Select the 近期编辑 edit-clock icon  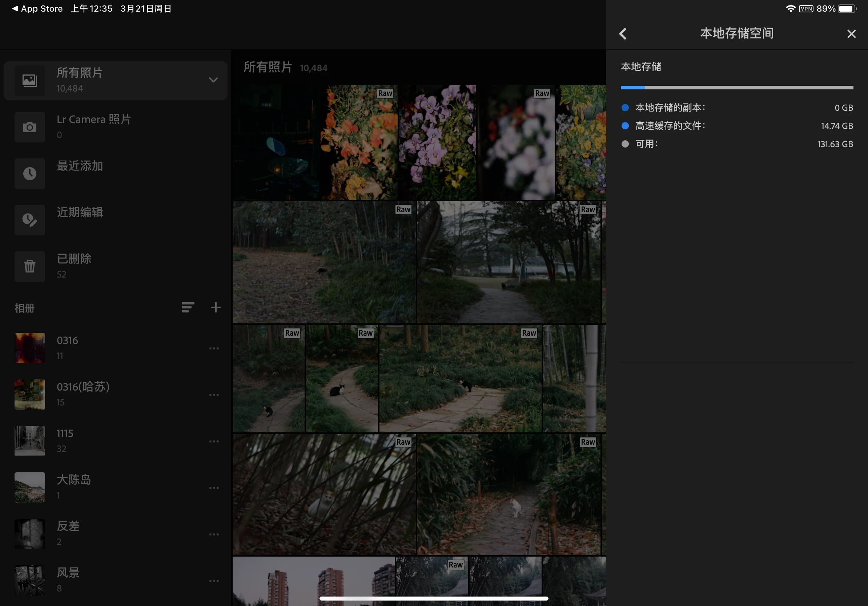pos(29,220)
